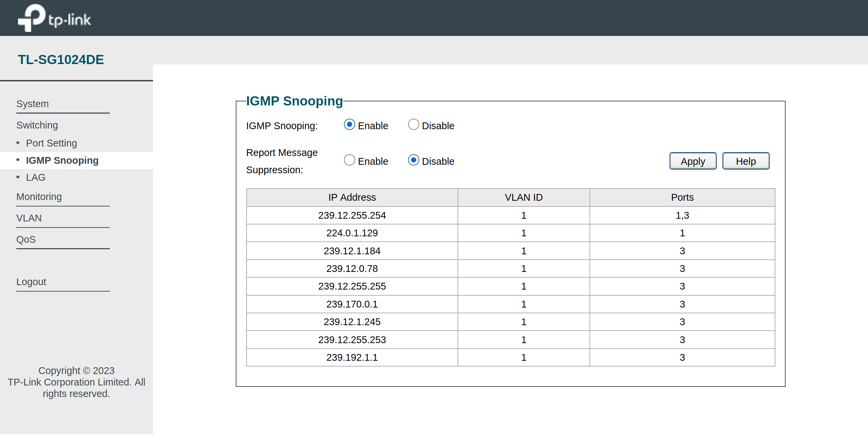Click IP address 239.12.255.255
Viewport: 868px width, 434px height.
click(352, 286)
